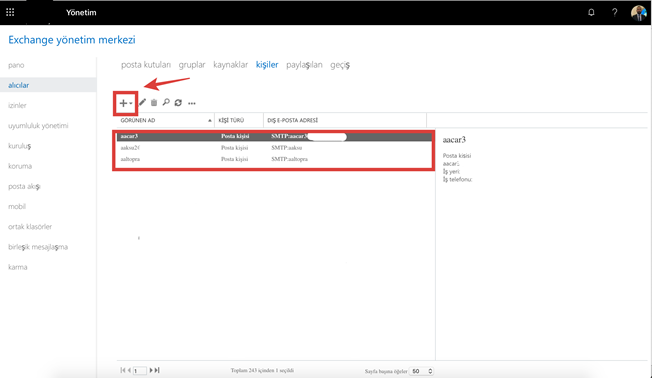This screenshot has width=652, height=378.
Task: Open pano in the left navigation
Action: (x=16, y=65)
